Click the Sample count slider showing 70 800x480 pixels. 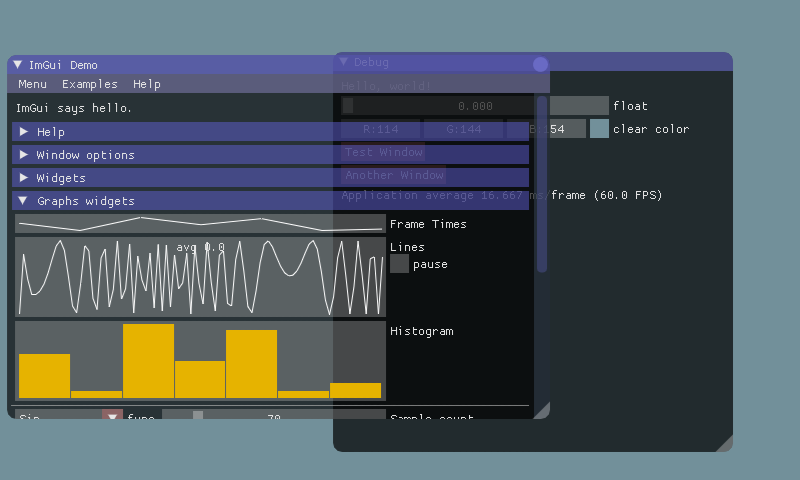click(x=274, y=414)
